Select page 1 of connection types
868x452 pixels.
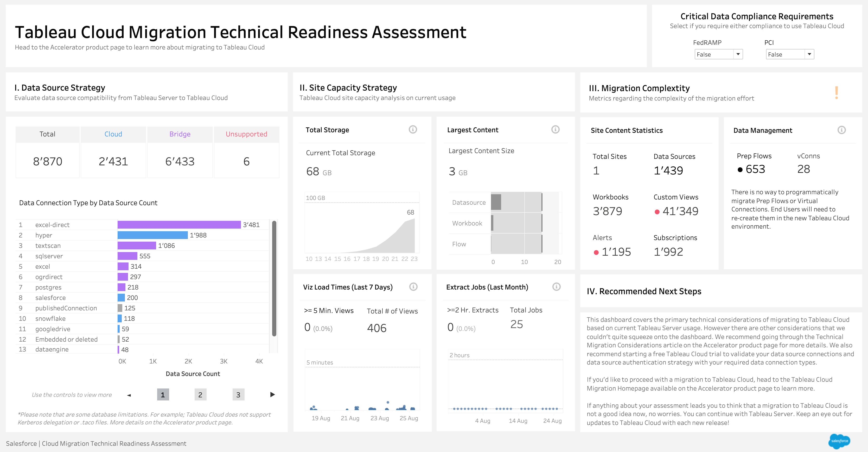point(163,395)
